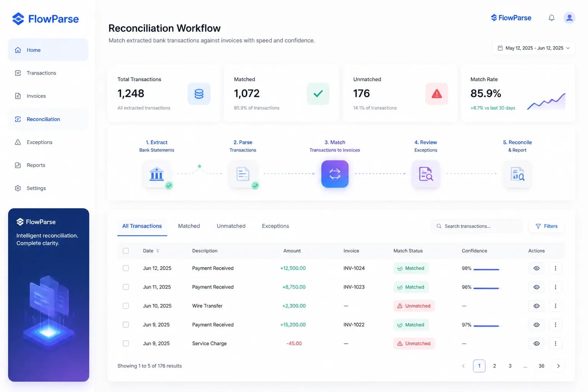Switch to the Unmatched tab
This screenshot has width=588, height=392.
(x=231, y=226)
